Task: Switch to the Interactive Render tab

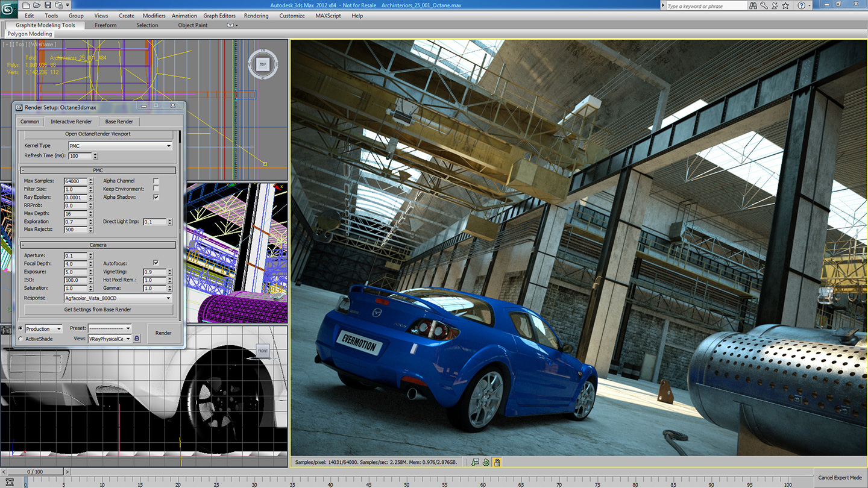Action: [x=71, y=122]
